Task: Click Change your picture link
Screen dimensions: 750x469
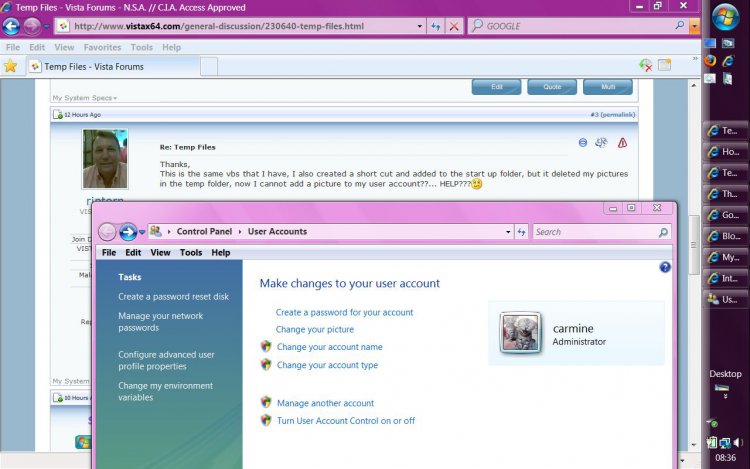Action: tap(315, 329)
